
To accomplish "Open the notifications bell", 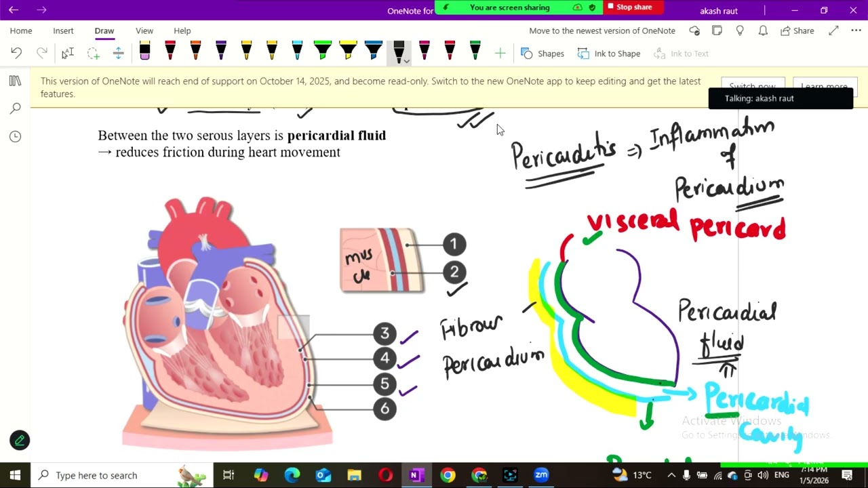I will point(763,30).
